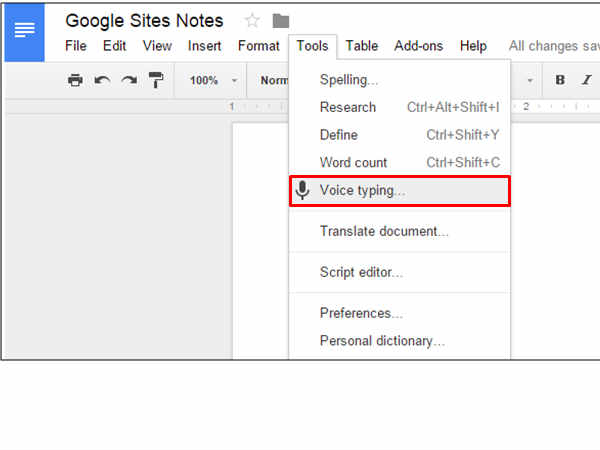Open the Docs home icon
Viewport: 600px width, 450px height.
24,32
